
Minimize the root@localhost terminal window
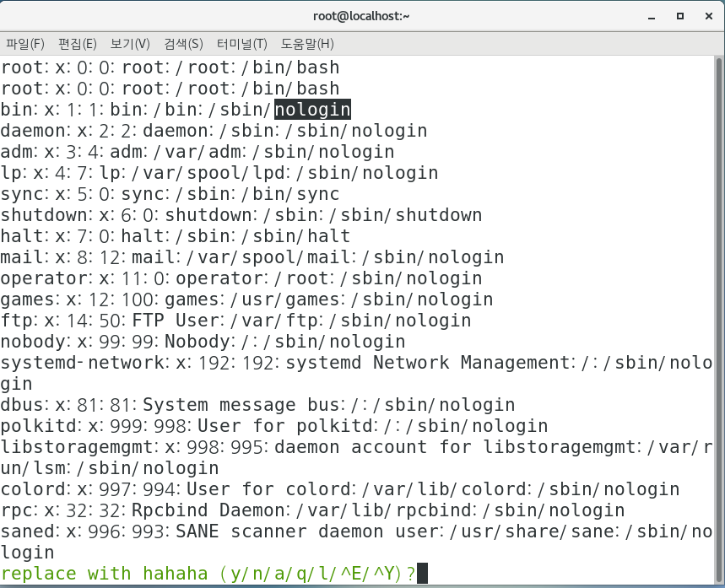pyautogui.click(x=652, y=17)
